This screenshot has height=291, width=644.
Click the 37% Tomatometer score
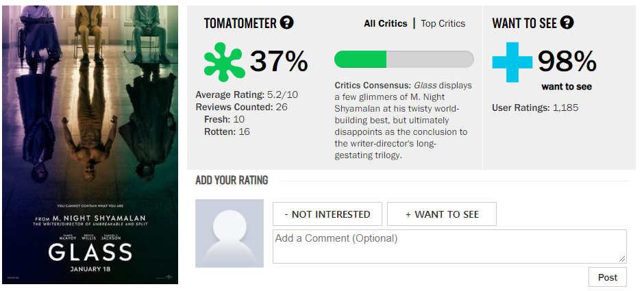tap(279, 62)
